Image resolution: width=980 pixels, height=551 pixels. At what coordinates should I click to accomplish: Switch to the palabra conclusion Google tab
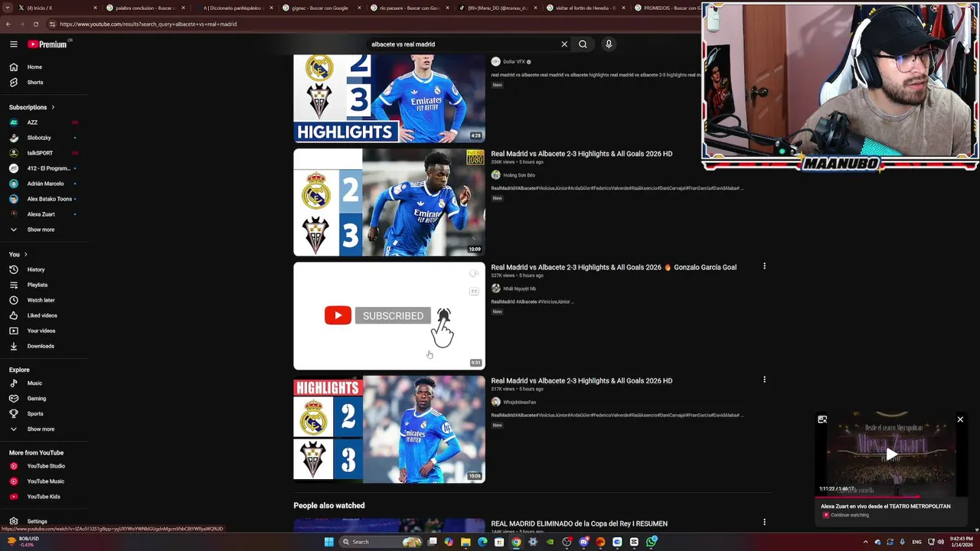146,8
